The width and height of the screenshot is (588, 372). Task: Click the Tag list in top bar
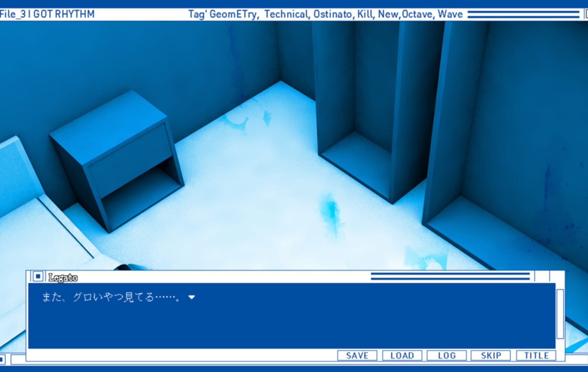pos(325,14)
